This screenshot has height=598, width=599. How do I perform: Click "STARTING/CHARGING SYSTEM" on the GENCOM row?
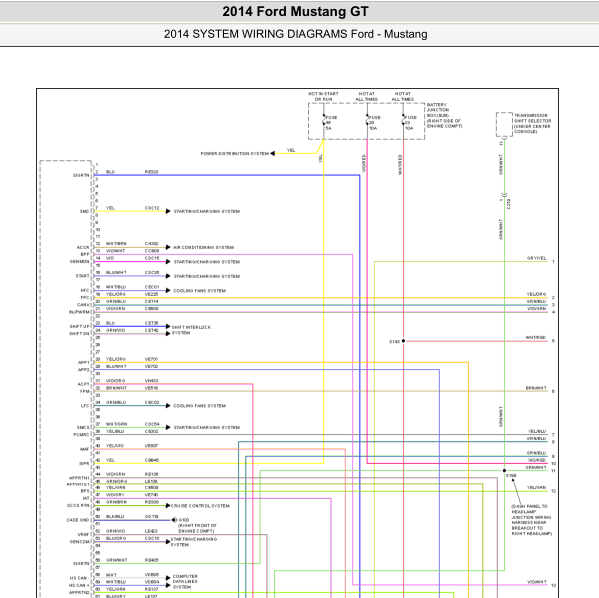click(194, 542)
